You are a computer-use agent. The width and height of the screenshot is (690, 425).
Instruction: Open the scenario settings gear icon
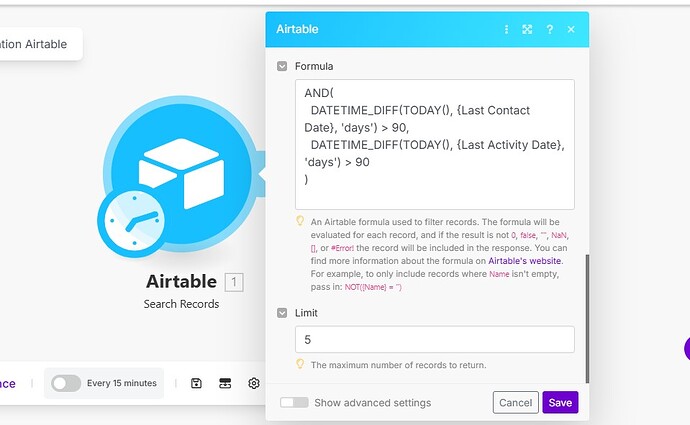point(253,383)
